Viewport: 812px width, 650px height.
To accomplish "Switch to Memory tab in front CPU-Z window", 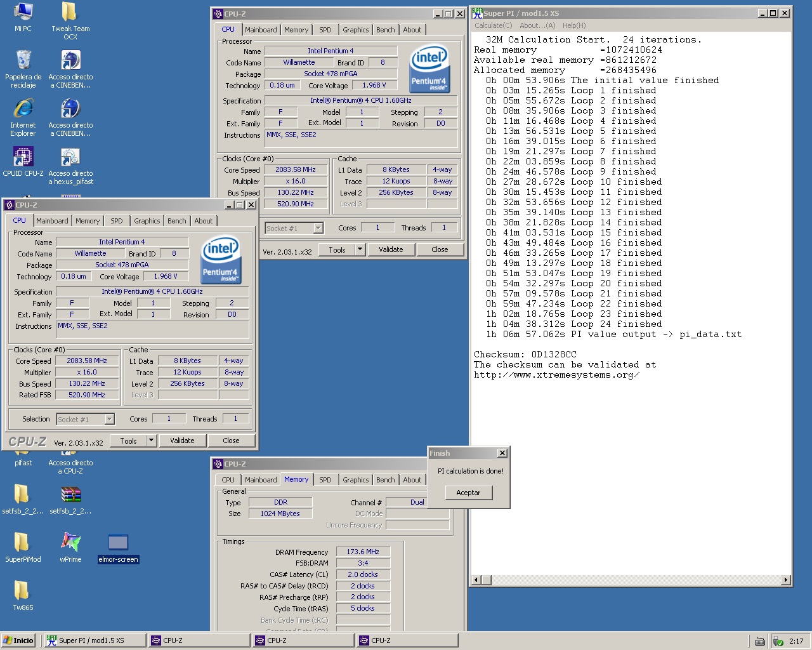I will pos(88,221).
